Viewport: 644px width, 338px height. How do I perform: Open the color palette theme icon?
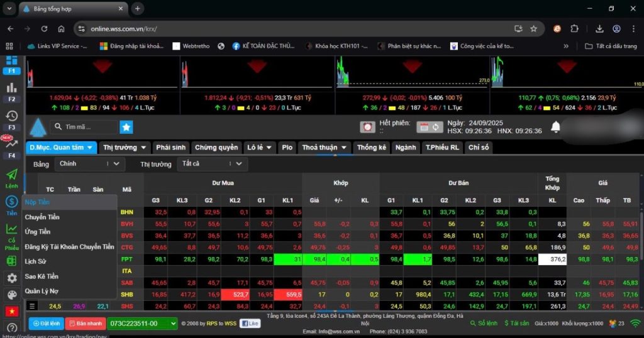[x=11, y=295]
